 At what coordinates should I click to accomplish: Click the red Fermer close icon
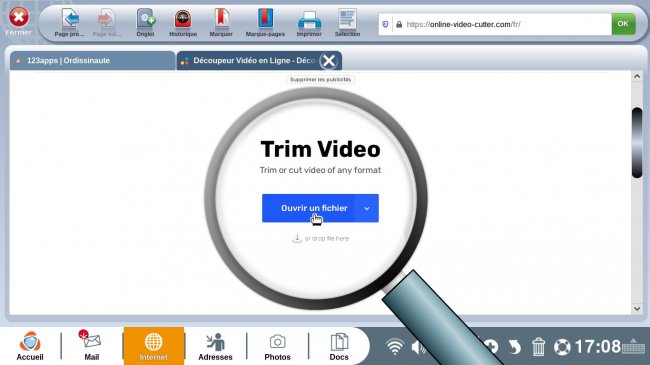point(19,17)
